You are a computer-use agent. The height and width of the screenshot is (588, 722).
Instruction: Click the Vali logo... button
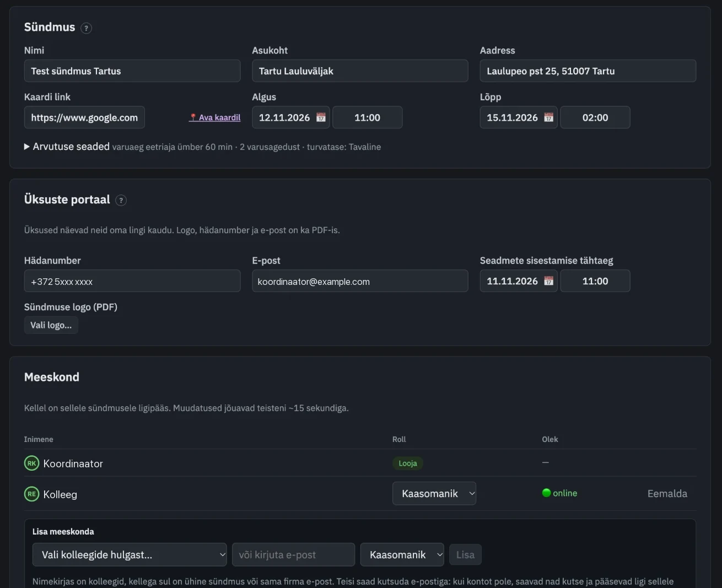coord(51,325)
